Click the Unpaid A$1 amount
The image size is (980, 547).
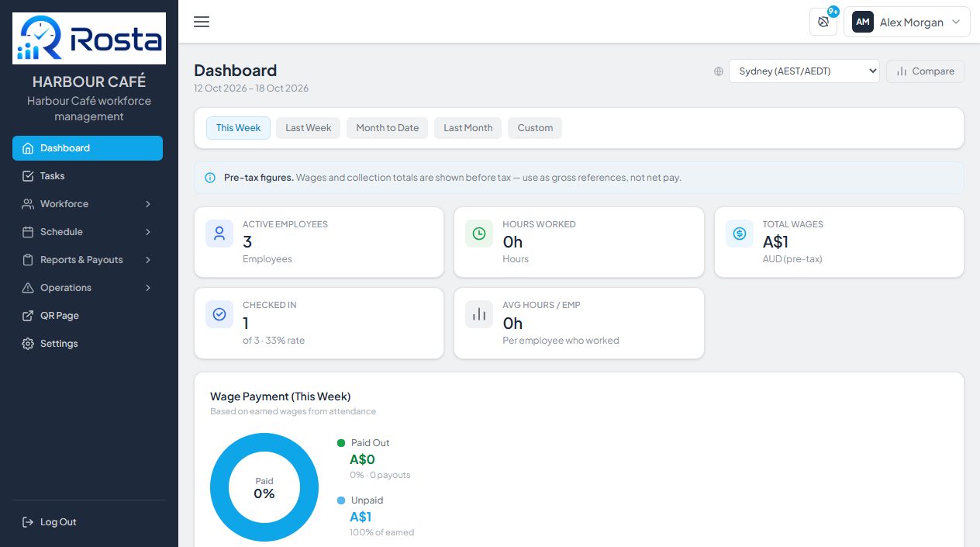pyautogui.click(x=361, y=517)
